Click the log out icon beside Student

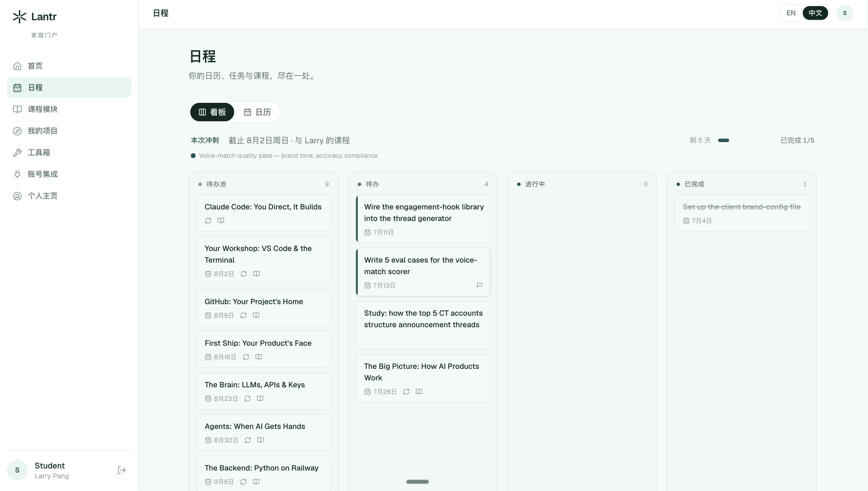[x=122, y=470]
